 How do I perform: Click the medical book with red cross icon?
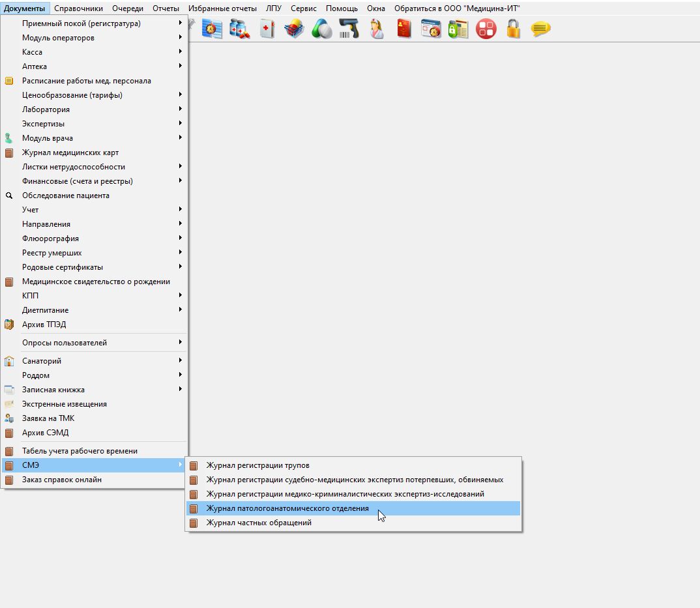267,29
